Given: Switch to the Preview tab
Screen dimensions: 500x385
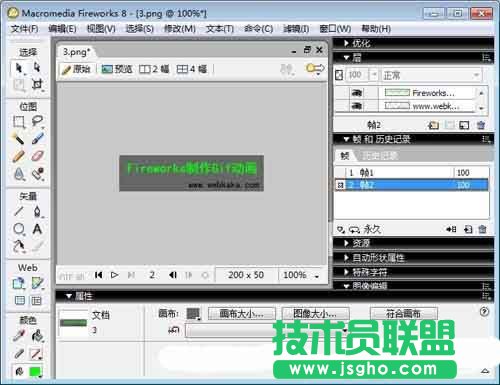Looking at the screenshot, I should pos(117,69).
